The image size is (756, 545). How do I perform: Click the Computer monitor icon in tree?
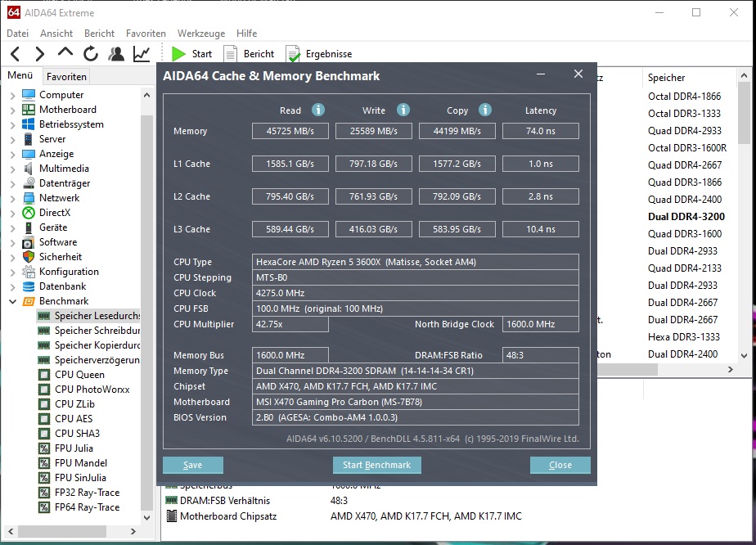[29, 95]
